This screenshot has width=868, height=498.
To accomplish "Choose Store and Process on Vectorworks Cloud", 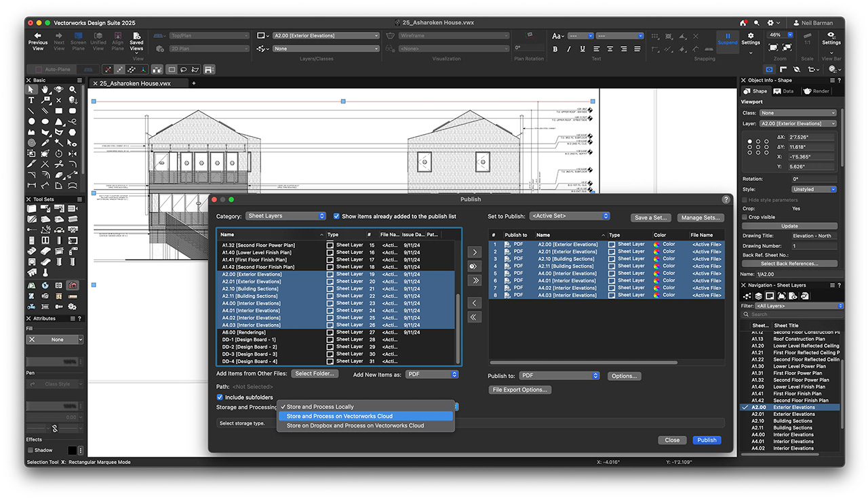I will pyautogui.click(x=366, y=416).
